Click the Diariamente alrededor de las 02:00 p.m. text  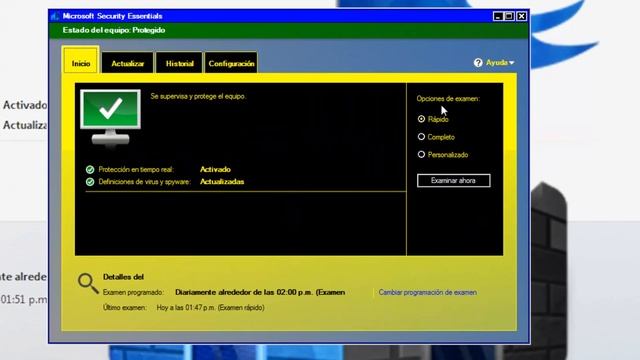260,292
